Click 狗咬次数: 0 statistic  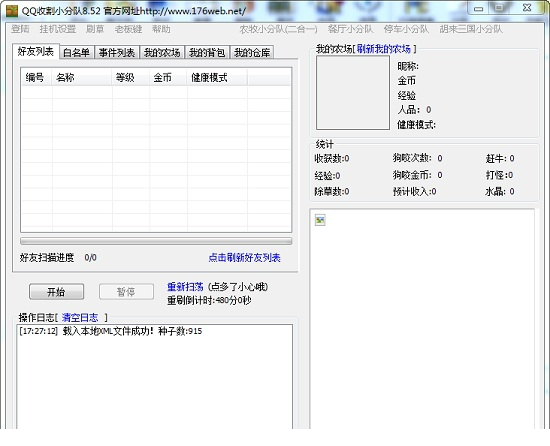click(x=417, y=158)
